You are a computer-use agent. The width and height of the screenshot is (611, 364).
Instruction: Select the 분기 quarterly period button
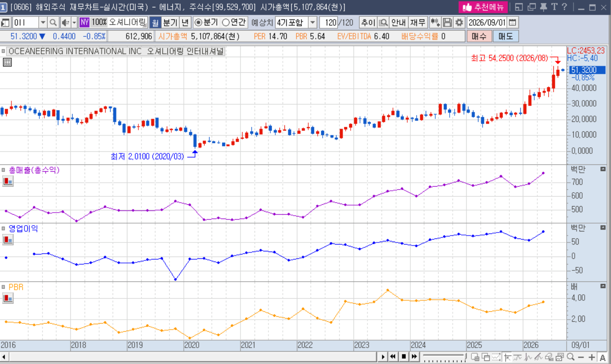(169, 22)
